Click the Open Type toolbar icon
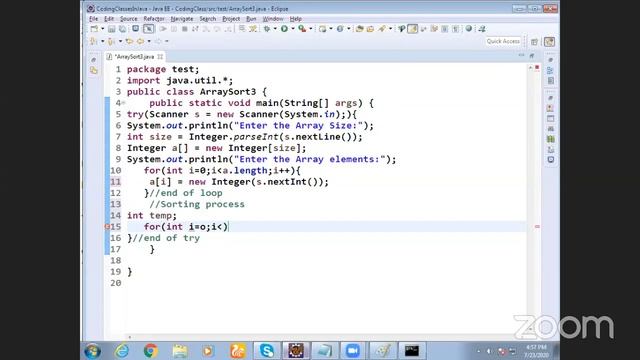 tap(360, 29)
